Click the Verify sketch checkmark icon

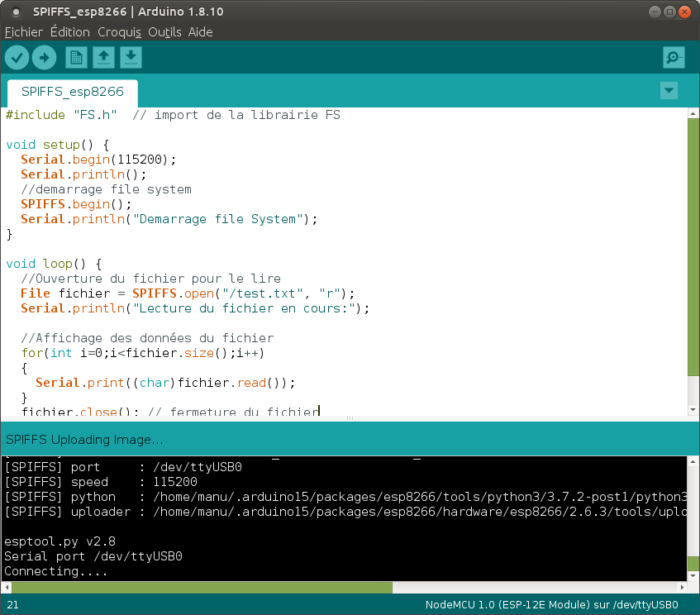pyautogui.click(x=17, y=57)
